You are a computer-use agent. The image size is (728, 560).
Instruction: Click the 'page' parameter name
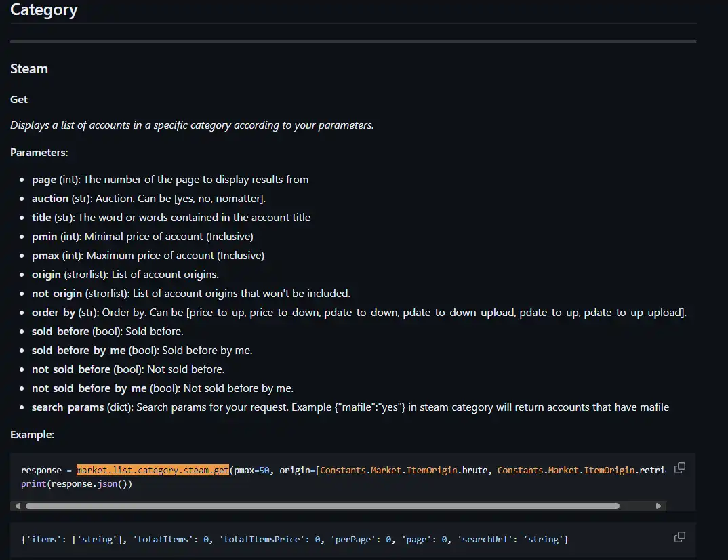coord(44,180)
